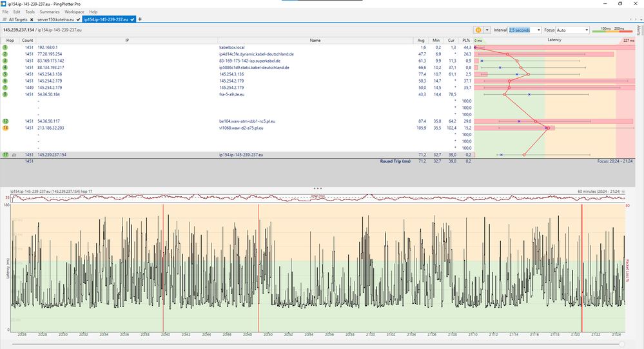644x349 pixels.
Task: Open the 60 minutes timeline range dropdown
Action: [x=623, y=192]
